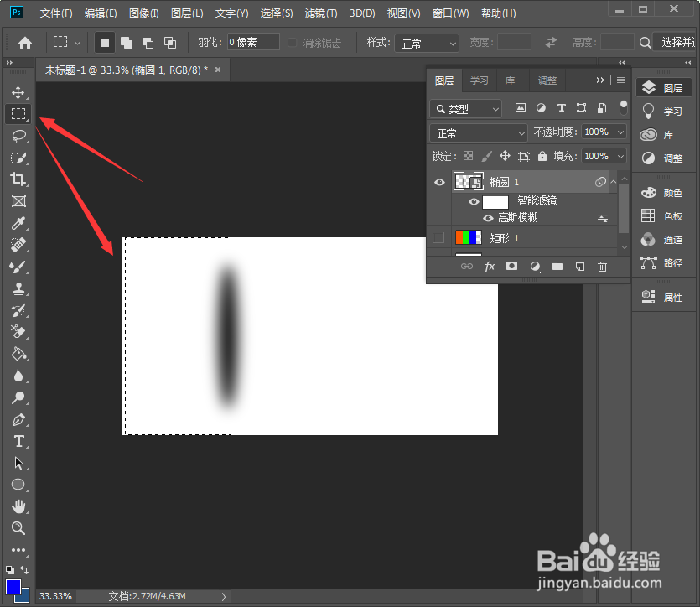Open the Edit Toolbar ellipsis button

[18, 550]
